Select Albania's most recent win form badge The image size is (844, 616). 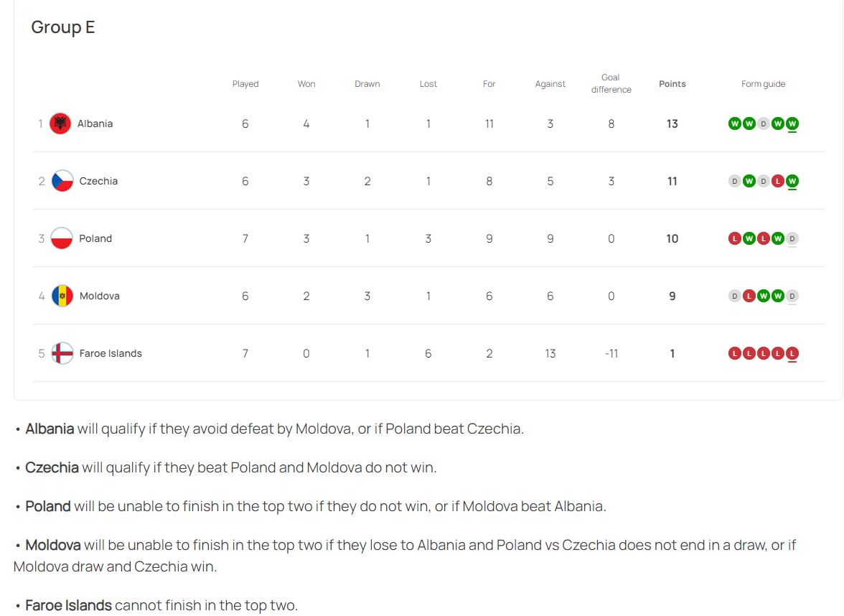tap(792, 123)
